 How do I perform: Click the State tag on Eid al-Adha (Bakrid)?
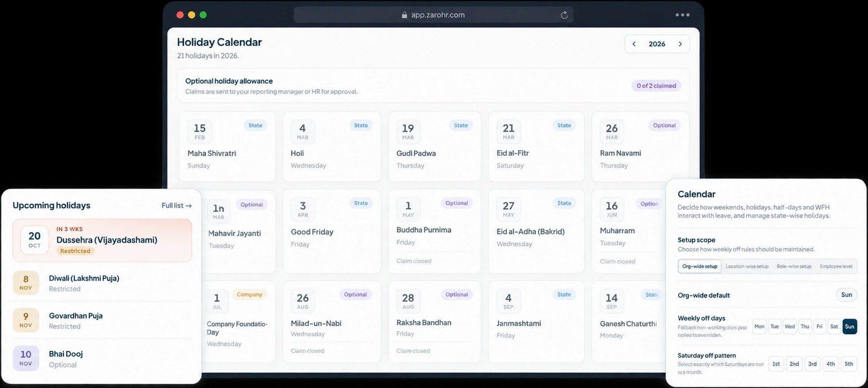[564, 203]
